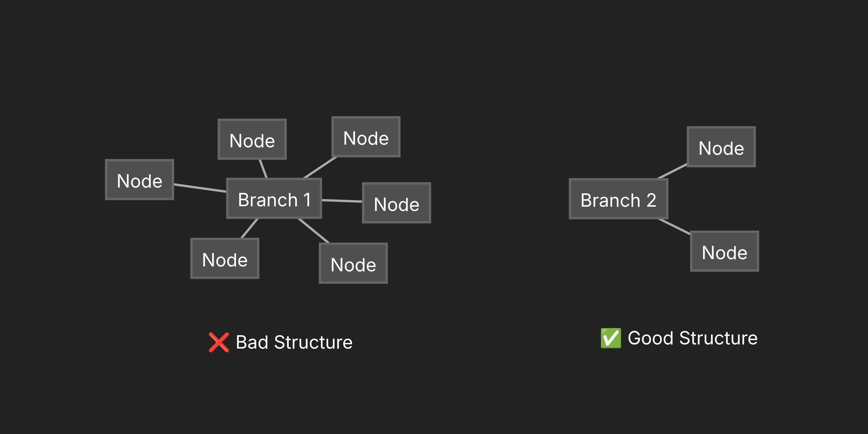Select the Branch 2 box
Screen dimensions: 868x434
pyautogui.click(x=618, y=199)
